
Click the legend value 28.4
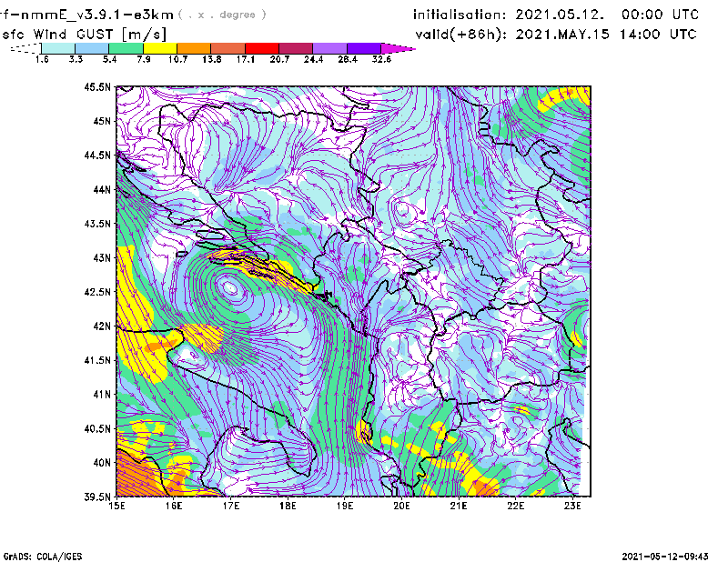tap(348, 59)
